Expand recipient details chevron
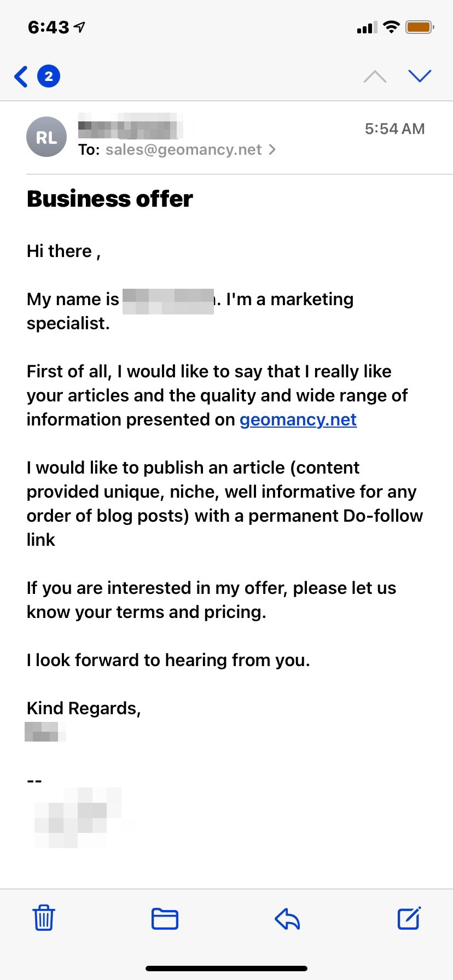 click(x=272, y=150)
